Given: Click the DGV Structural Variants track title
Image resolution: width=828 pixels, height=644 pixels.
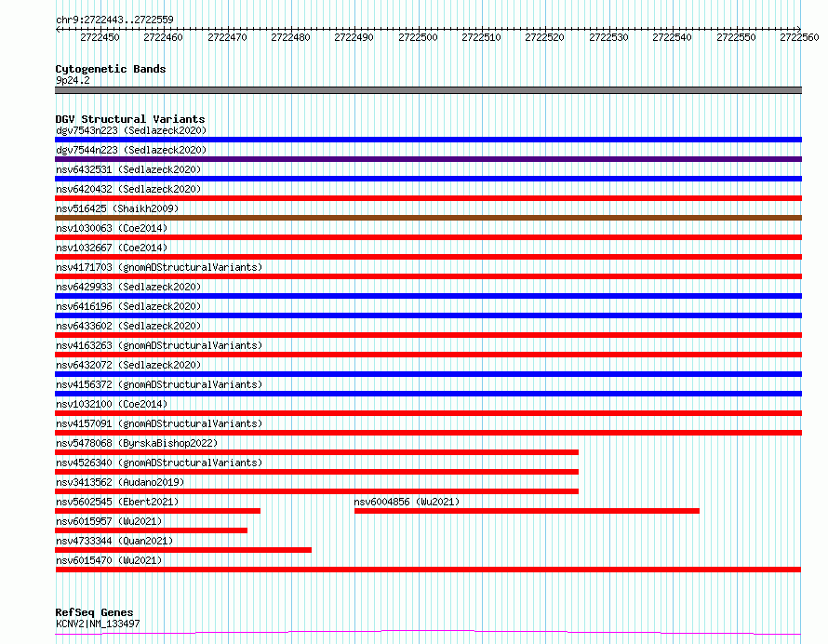Looking at the screenshot, I should (130, 119).
